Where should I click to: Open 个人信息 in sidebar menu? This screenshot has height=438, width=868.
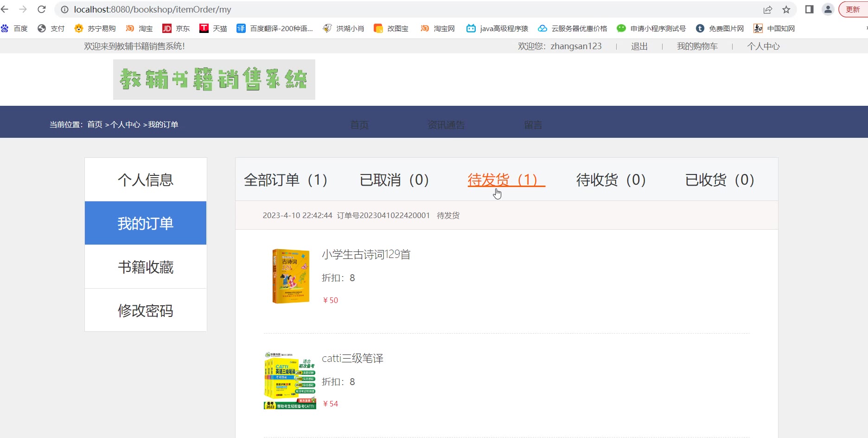[x=146, y=180]
